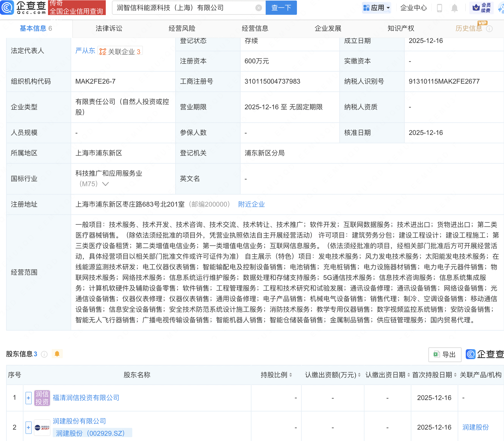Switch to the 知识产权 tab
The height and width of the screenshot is (441, 504).
[x=401, y=28]
